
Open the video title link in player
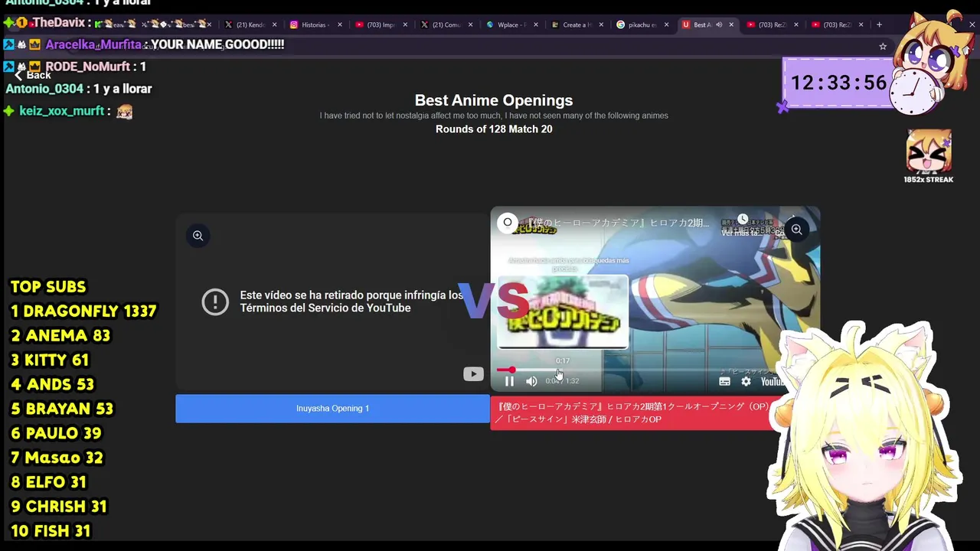619,223
